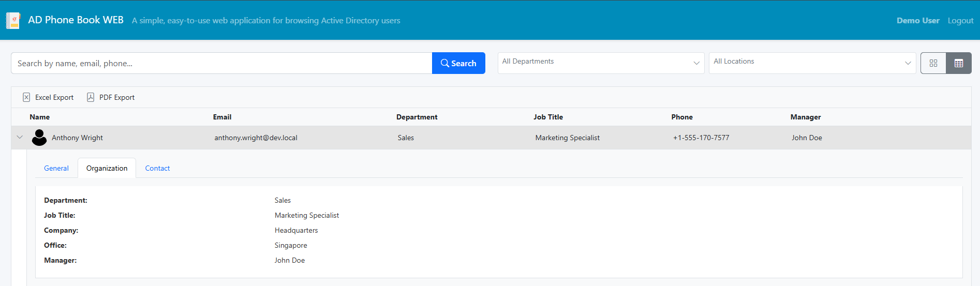980x286 pixels.
Task: Click the AD Phone Book logo icon
Action: 13,21
